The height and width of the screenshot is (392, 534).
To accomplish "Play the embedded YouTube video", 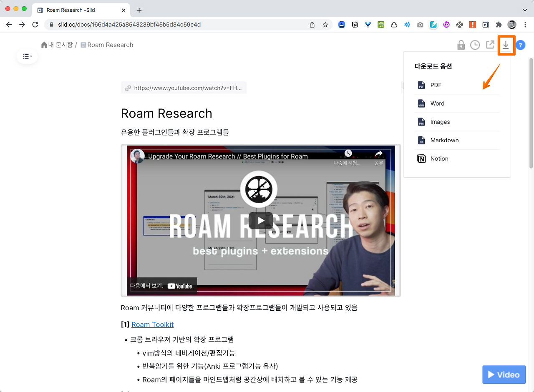I will pos(261,221).
